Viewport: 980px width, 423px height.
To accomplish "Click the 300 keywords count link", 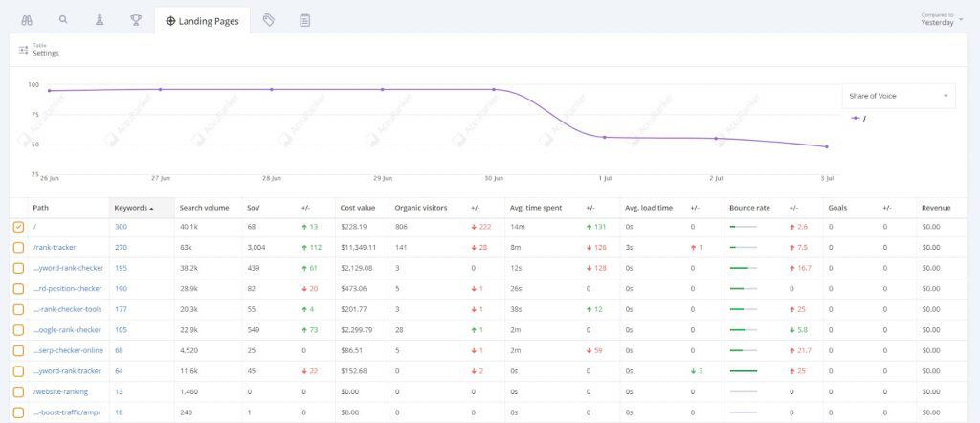I will tap(121, 227).
